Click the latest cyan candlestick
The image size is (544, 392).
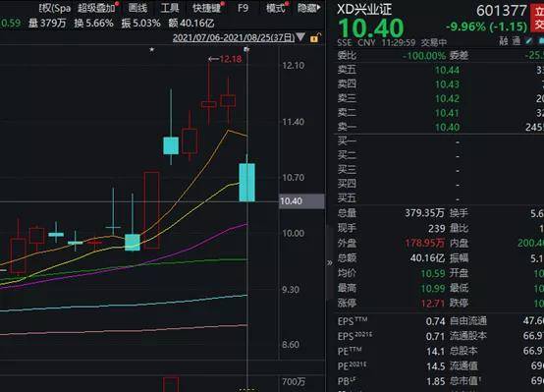pos(247,183)
